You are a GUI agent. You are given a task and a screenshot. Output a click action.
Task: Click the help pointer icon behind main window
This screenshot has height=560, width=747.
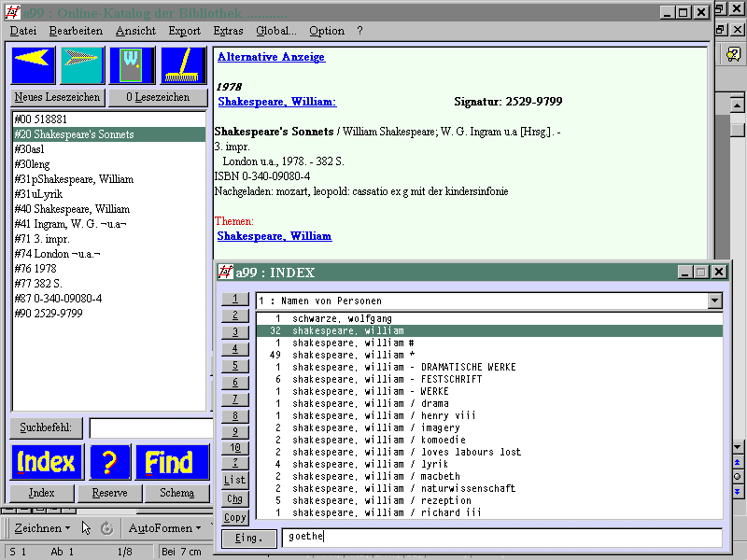(x=733, y=54)
